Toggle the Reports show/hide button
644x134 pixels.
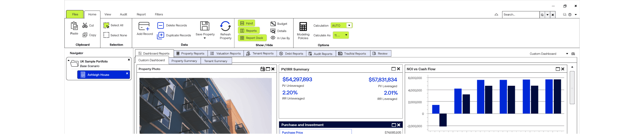pos(249,30)
